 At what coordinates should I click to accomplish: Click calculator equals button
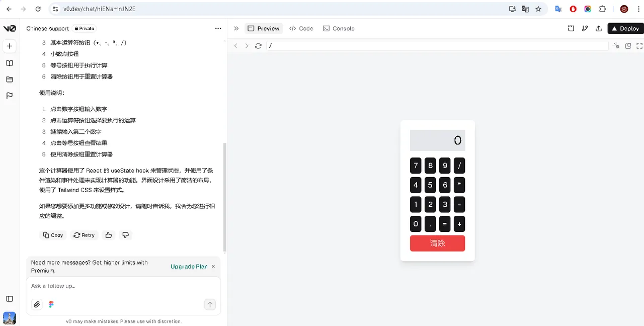pos(445,224)
